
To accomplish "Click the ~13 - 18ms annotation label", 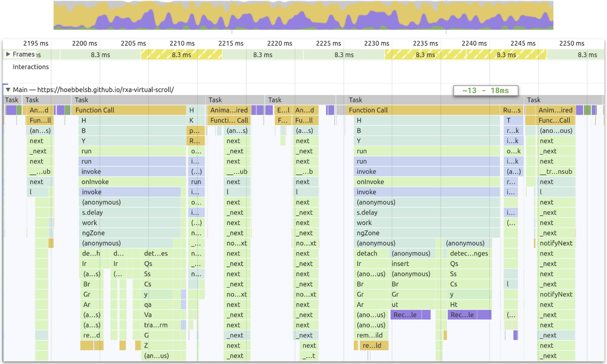I will [485, 90].
